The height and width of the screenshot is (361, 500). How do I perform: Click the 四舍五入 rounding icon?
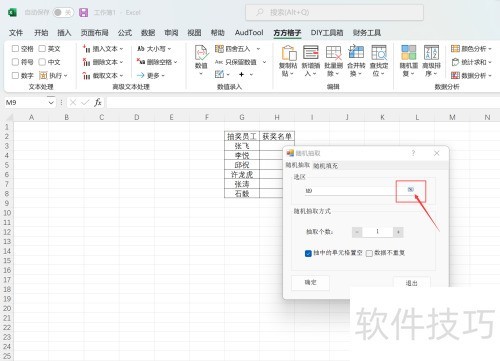point(219,49)
